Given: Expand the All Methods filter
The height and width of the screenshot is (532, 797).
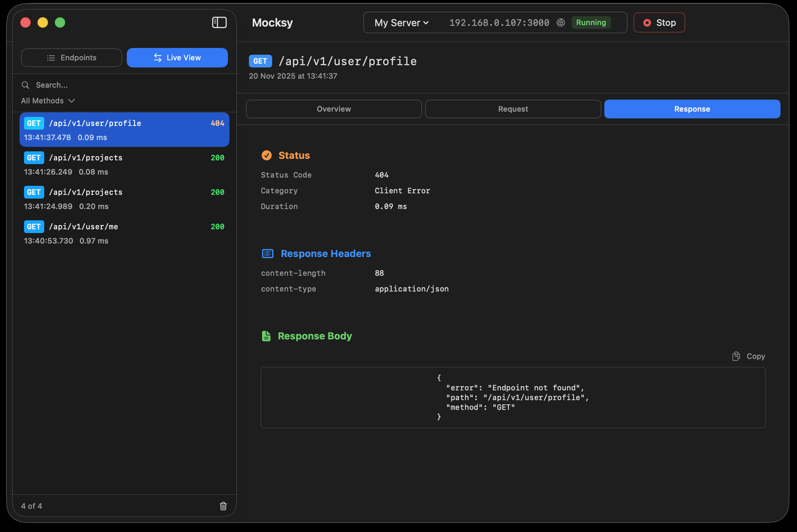Looking at the screenshot, I should point(48,100).
